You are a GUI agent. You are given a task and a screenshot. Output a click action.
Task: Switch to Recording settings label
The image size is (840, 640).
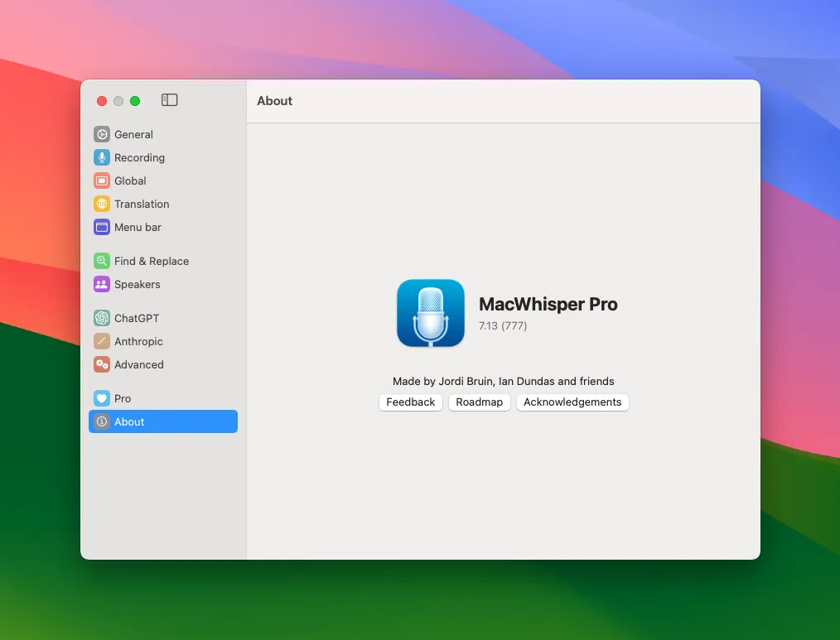[x=139, y=157]
